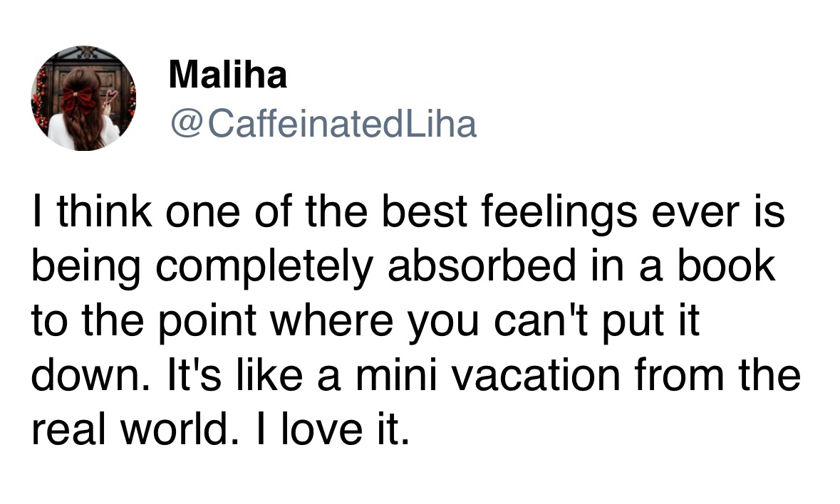
Task: Click the display name Maliha
Action: point(228,74)
